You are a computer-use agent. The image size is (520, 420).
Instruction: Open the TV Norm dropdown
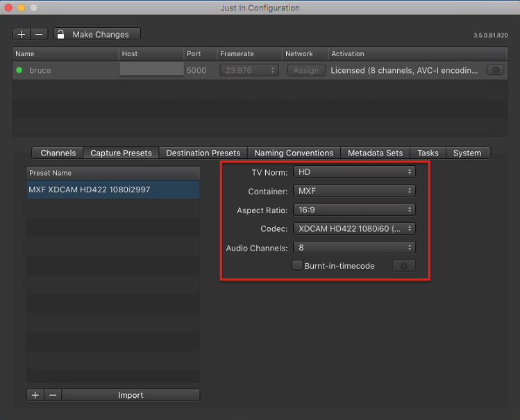[354, 171]
